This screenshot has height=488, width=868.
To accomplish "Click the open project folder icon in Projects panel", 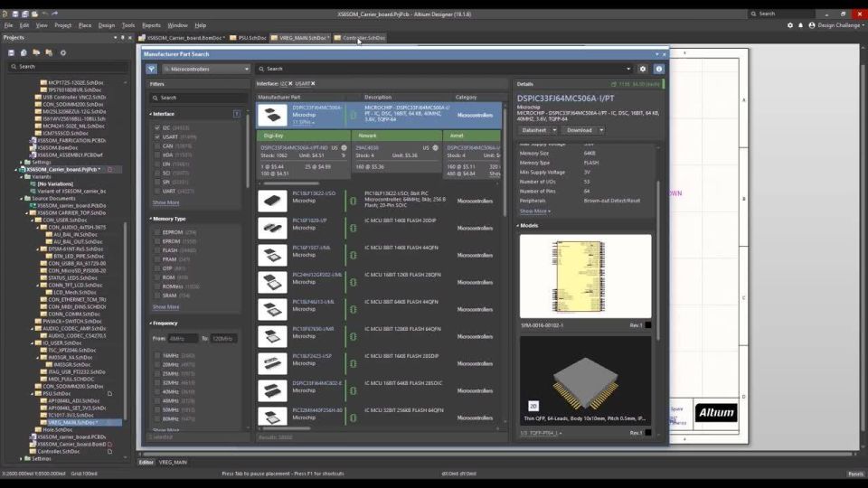I will [36, 52].
